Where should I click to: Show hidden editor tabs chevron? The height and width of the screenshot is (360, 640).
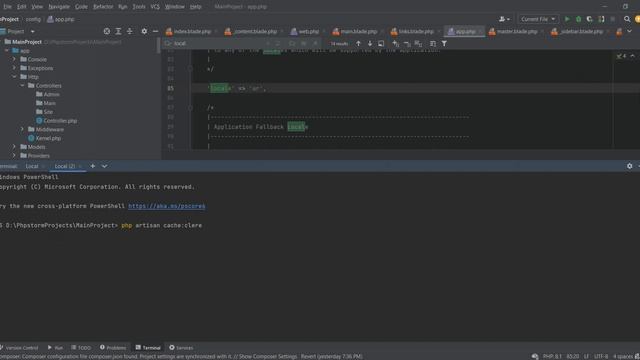coord(629,31)
